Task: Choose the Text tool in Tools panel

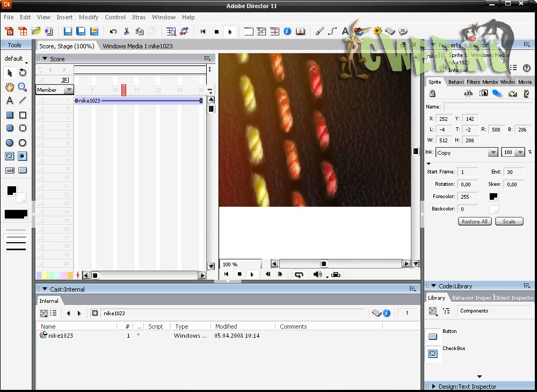Action: pos(10,100)
